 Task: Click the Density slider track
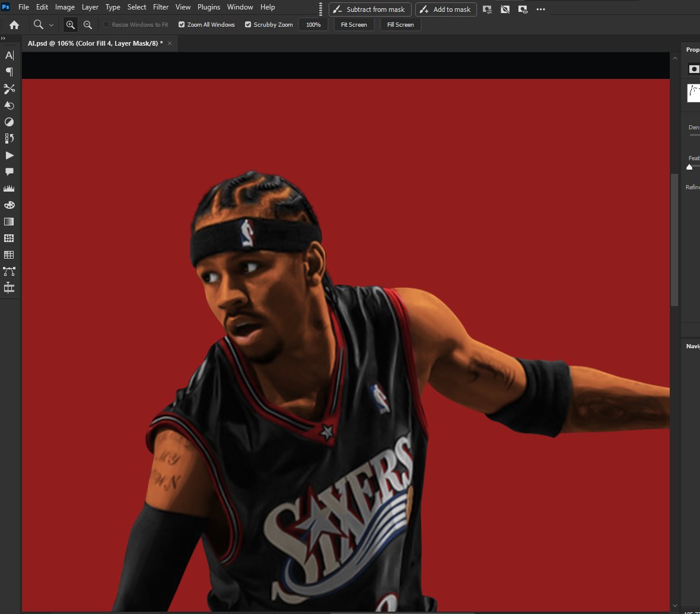[695, 135]
